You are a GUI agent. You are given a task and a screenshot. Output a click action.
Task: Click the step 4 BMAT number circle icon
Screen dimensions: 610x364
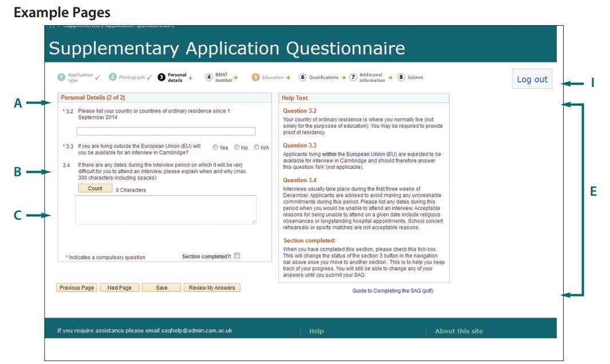pos(209,77)
